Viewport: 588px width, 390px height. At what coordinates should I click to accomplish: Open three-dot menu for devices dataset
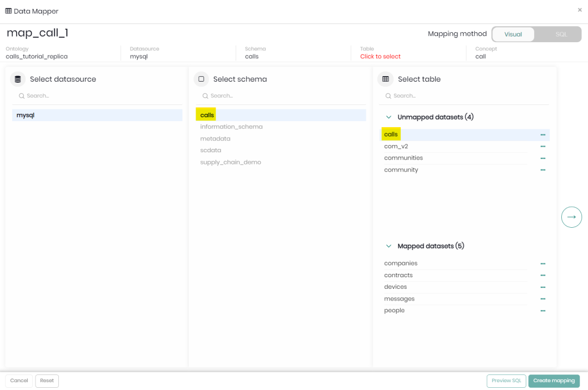[x=542, y=287]
